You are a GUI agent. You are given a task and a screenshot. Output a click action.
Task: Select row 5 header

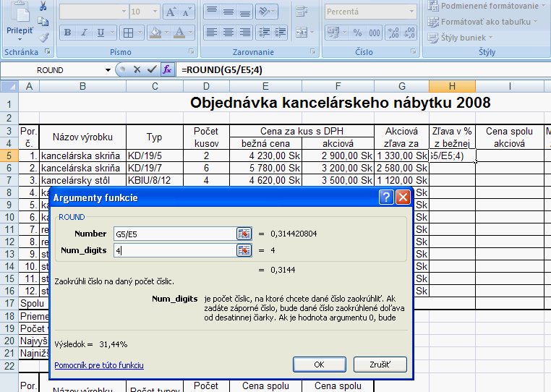pyautogui.click(x=9, y=155)
